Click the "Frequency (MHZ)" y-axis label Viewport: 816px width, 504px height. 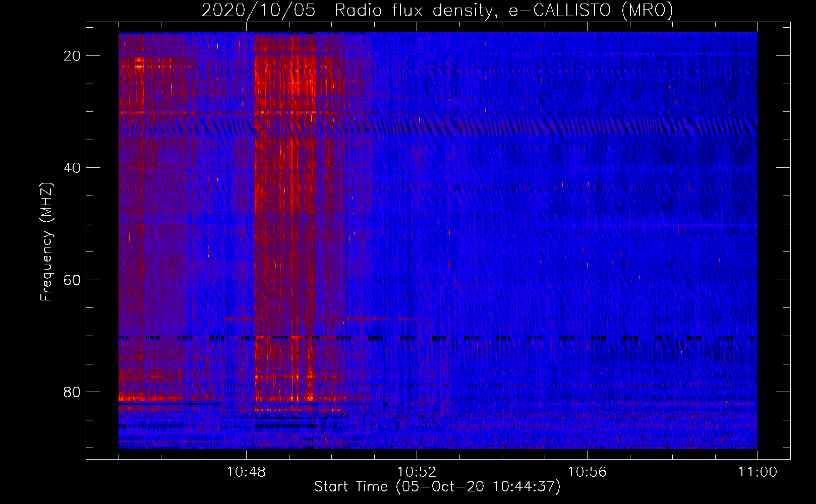(x=46, y=242)
